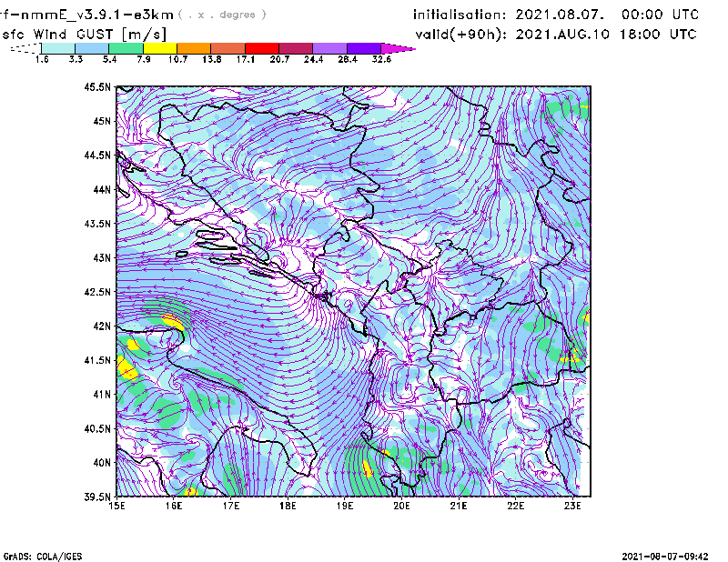Click the magenta arrow tip above 32.6

coord(398,48)
